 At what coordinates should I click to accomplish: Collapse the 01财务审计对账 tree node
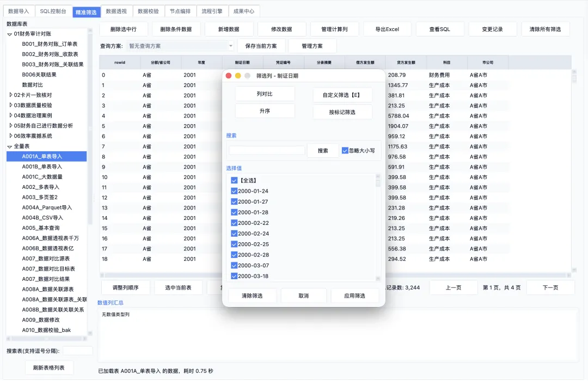(10, 34)
